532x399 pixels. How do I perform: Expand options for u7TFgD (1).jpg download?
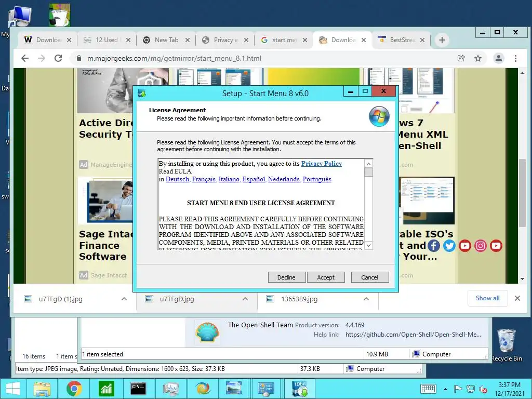click(124, 299)
